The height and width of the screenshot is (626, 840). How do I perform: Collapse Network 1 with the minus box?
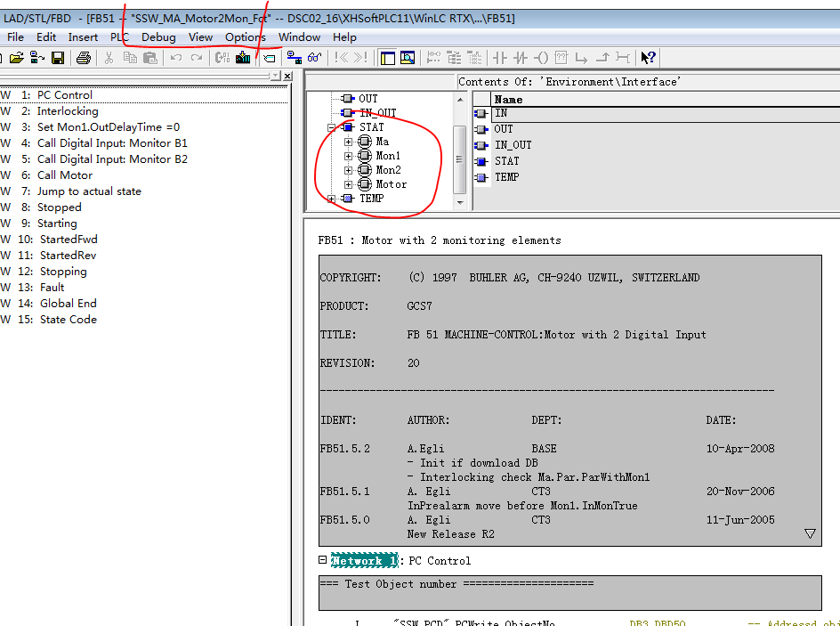322,559
